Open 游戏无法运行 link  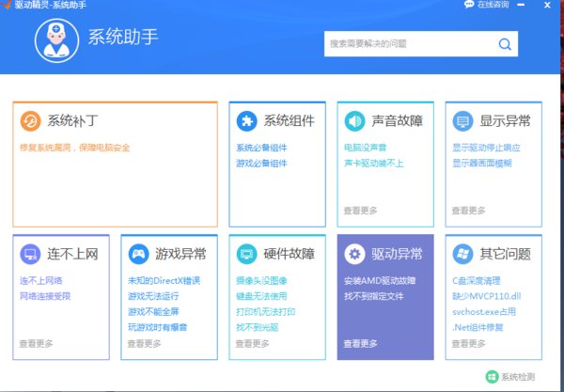(x=153, y=296)
